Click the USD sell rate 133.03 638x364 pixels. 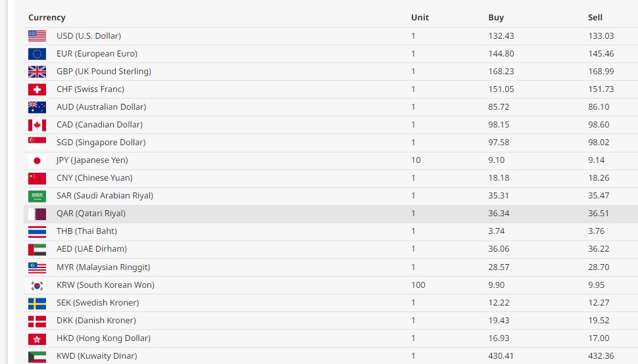click(x=601, y=36)
